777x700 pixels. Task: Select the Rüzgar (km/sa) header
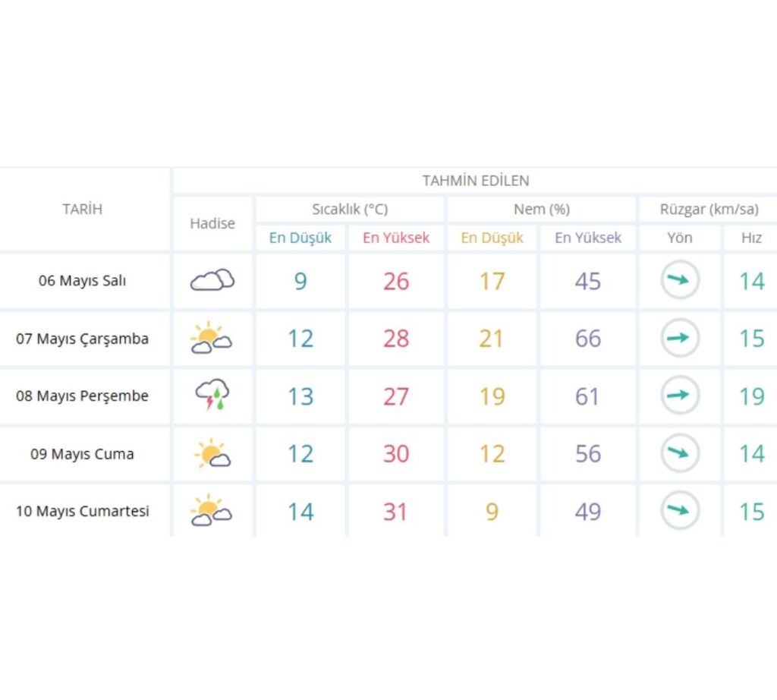point(709,210)
